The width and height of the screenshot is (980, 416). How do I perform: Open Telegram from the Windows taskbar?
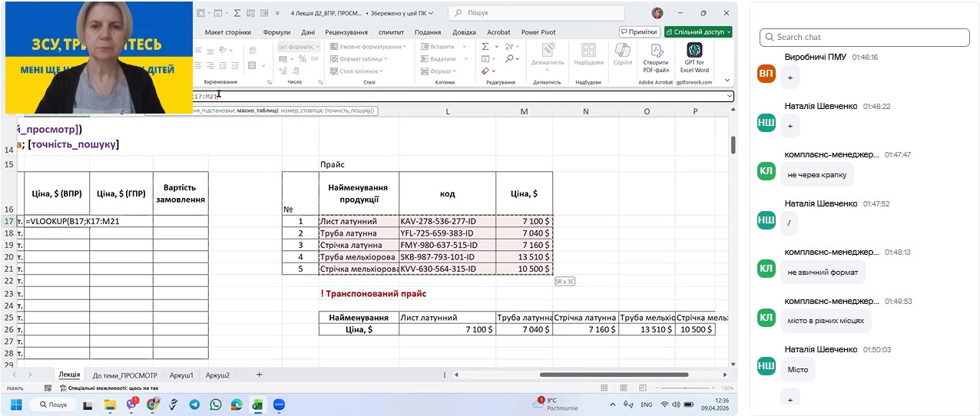click(194, 404)
